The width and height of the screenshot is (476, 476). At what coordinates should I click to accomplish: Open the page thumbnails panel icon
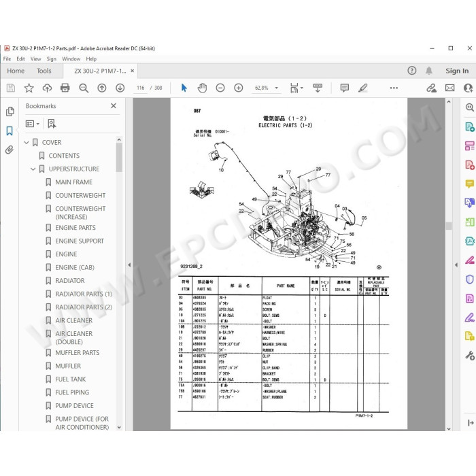click(x=10, y=112)
